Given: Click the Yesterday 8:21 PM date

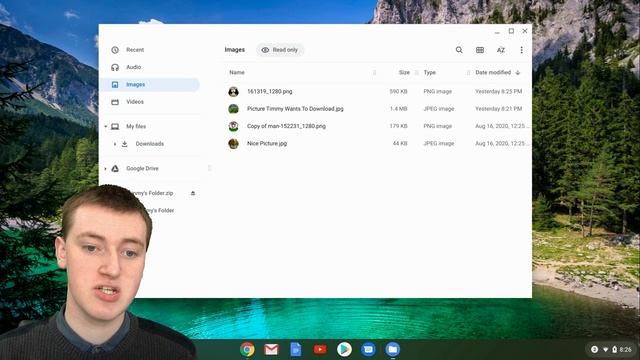Looking at the screenshot, I should [x=498, y=109].
